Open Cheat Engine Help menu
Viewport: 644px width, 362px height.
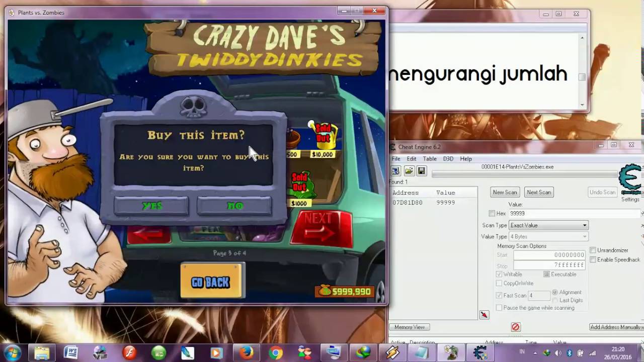pos(466,159)
